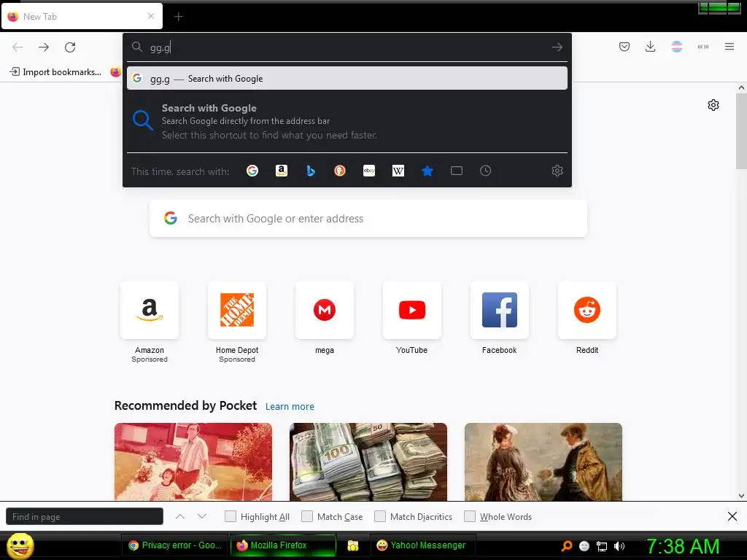
Task: Search this time with Bing
Action: click(311, 171)
